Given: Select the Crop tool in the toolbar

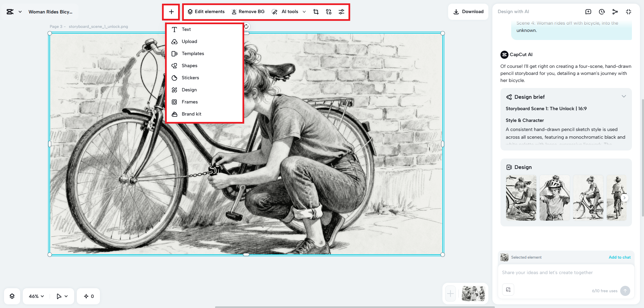Looking at the screenshot, I should 316,11.
